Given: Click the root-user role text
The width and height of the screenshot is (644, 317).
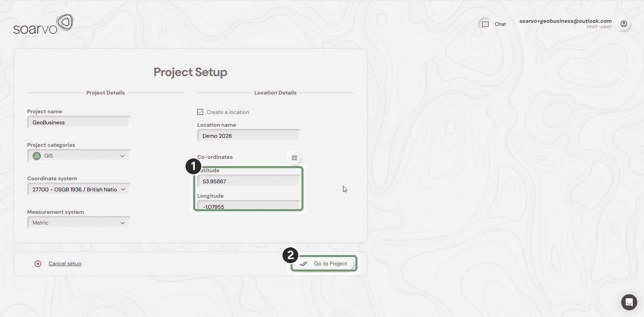Looking at the screenshot, I should (599, 27).
